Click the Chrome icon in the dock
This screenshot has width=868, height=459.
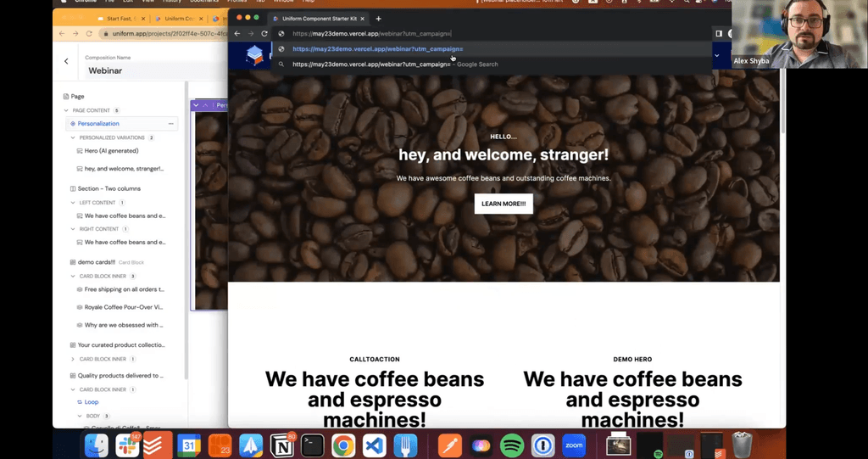pos(343,445)
